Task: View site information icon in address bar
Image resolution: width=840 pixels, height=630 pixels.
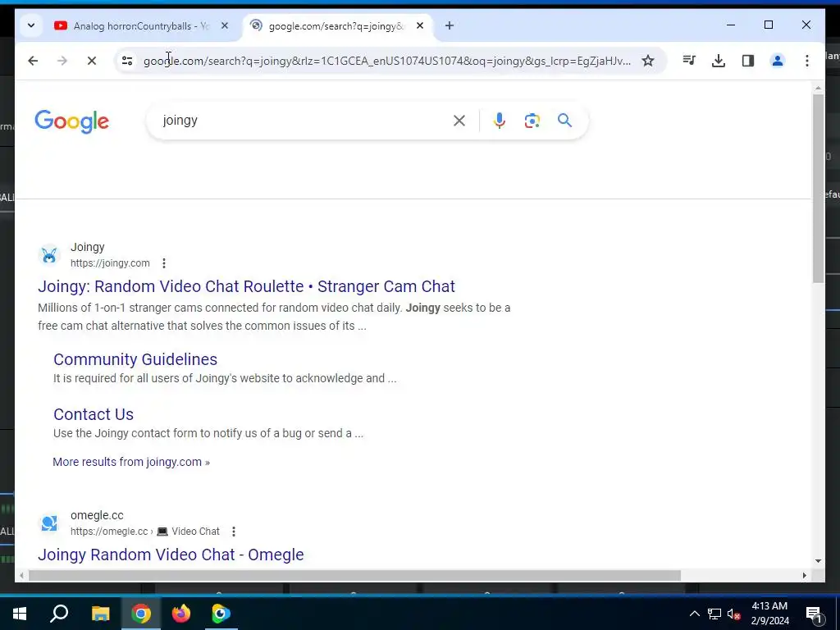Action: (127, 61)
